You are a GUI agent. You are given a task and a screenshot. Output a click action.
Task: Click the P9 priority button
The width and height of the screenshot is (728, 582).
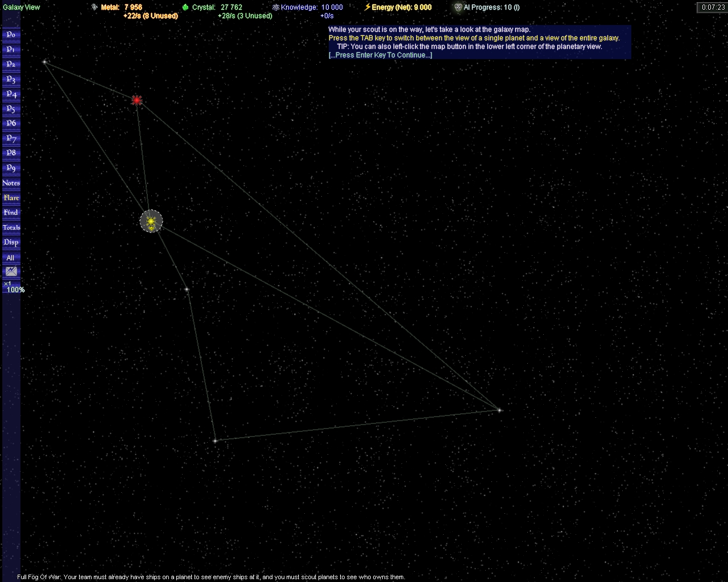click(x=11, y=168)
